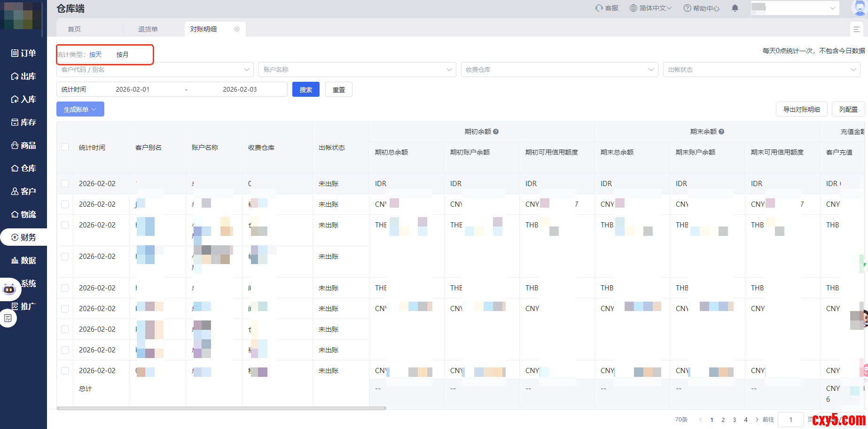Expand the 生成账单 dropdown button
868x429 pixels.
pos(80,109)
